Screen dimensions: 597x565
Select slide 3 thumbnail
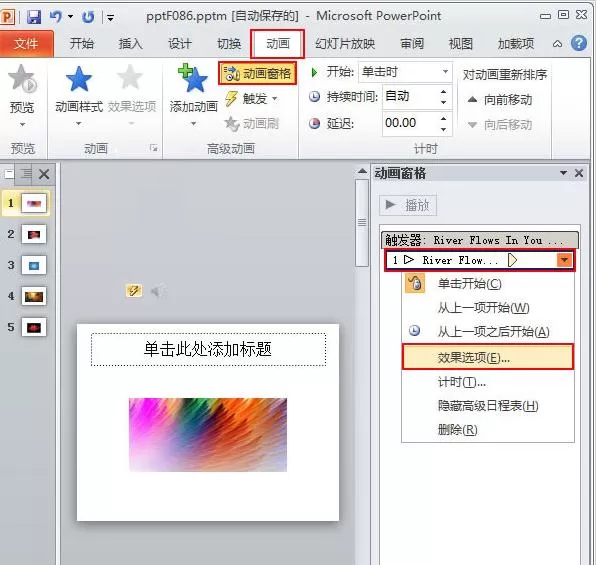(x=34, y=265)
